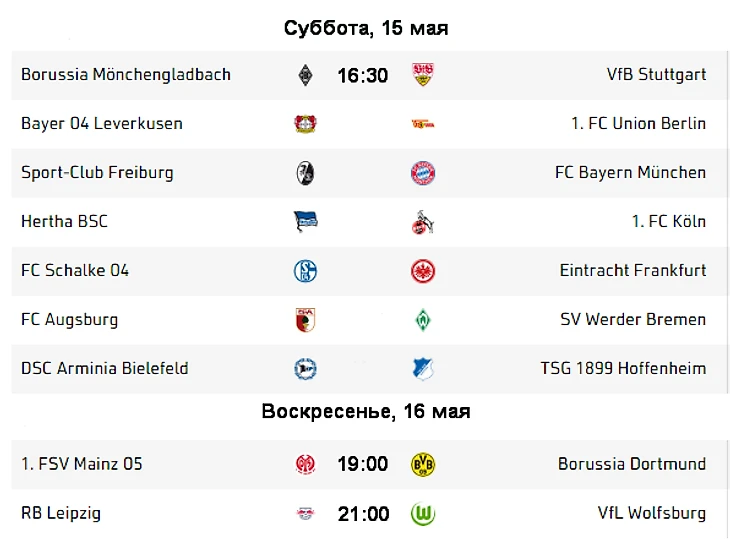Click the SV Werder Bremen diamond logo
Image resolution: width=730 pixels, height=560 pixels.
(423, 320)
